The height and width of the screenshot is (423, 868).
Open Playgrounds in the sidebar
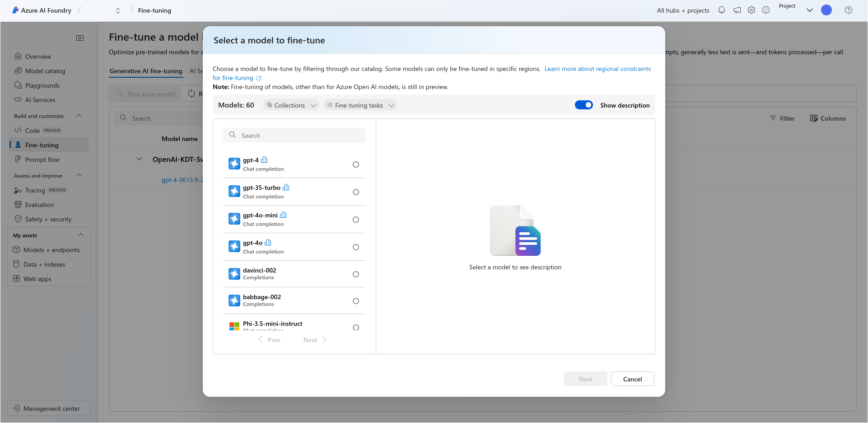pos(49,85)
